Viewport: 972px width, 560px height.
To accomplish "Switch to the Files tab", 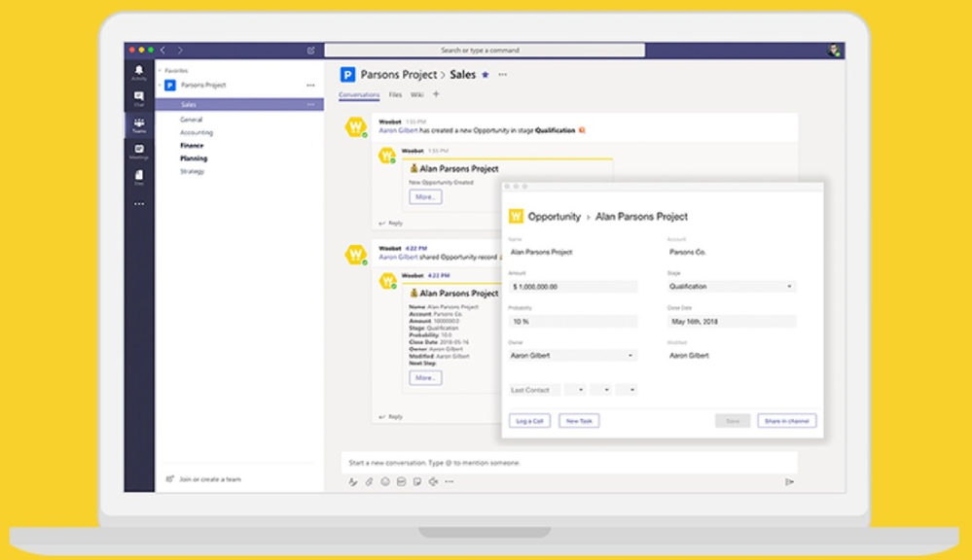I will (x=395, y=94).
